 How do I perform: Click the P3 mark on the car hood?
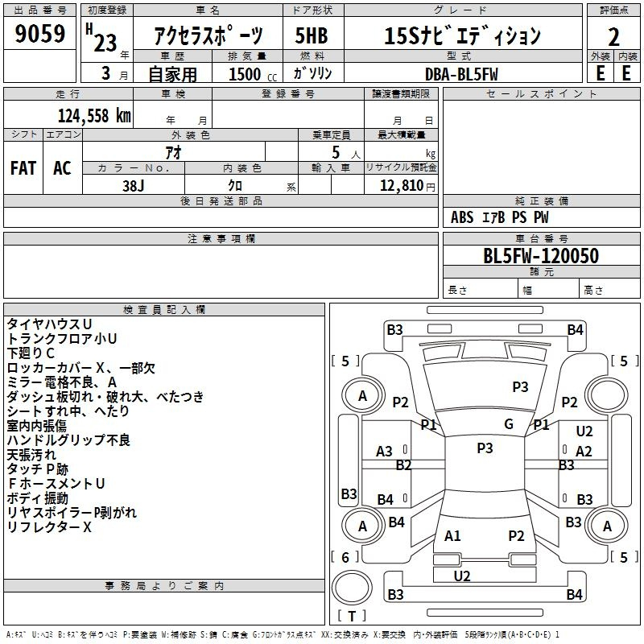[x=520, y=387]
